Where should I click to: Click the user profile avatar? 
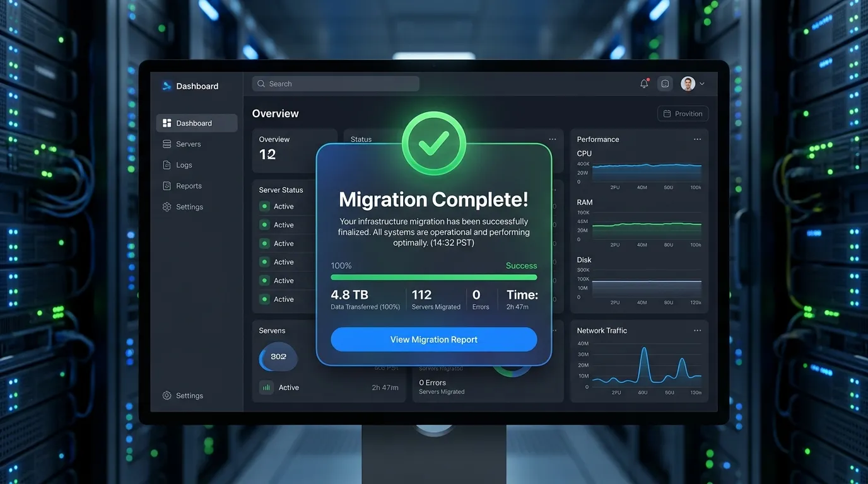pyautogui.click(x=688, y=83)
